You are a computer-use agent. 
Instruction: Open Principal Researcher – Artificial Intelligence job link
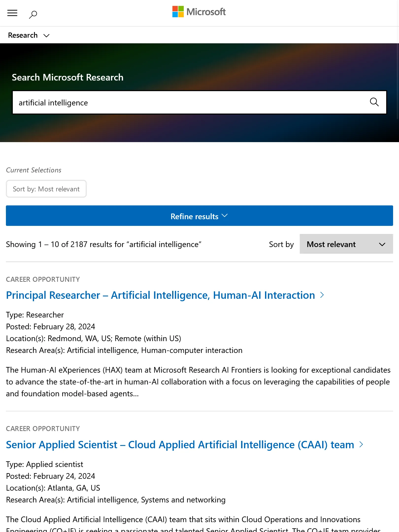click(x=160, y=295)
